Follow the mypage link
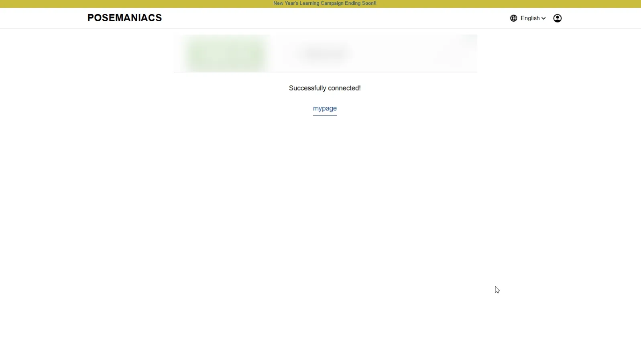641x364 pixels. 325,108
